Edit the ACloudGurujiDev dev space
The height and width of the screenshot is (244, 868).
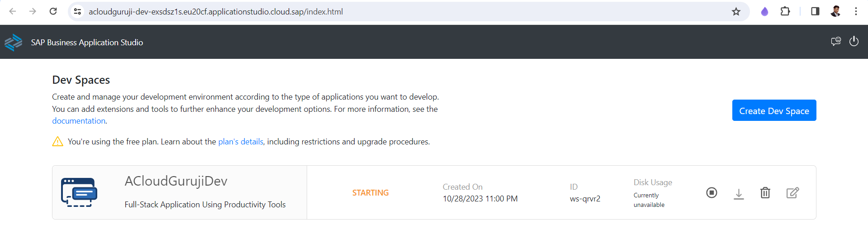pyautogui.click(x=792, y=193)
